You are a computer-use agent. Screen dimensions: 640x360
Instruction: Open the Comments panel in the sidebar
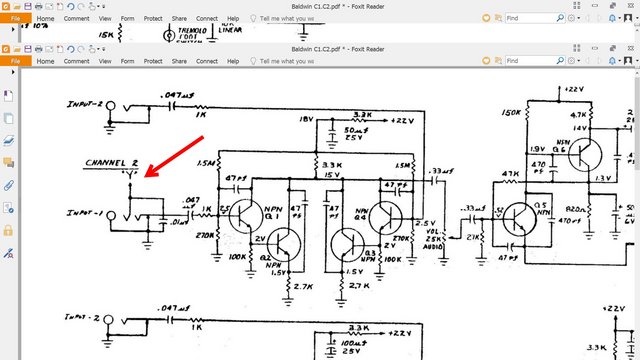[x=8, y=163]
